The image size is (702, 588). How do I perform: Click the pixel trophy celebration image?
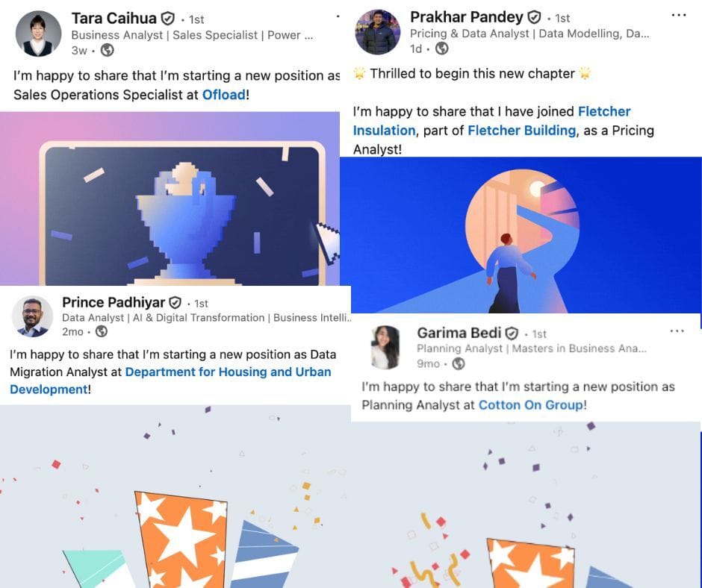point(170,198)
